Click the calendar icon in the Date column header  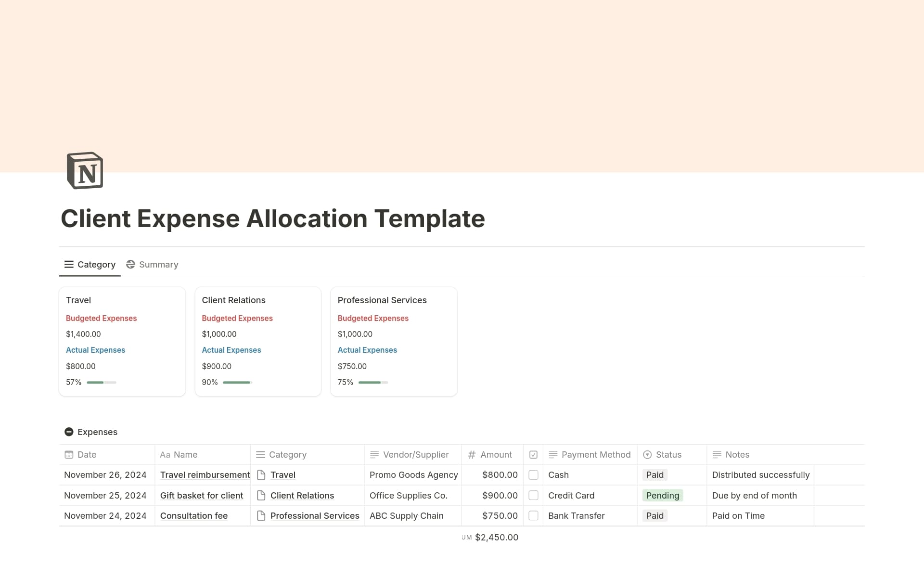pos(69,454)
